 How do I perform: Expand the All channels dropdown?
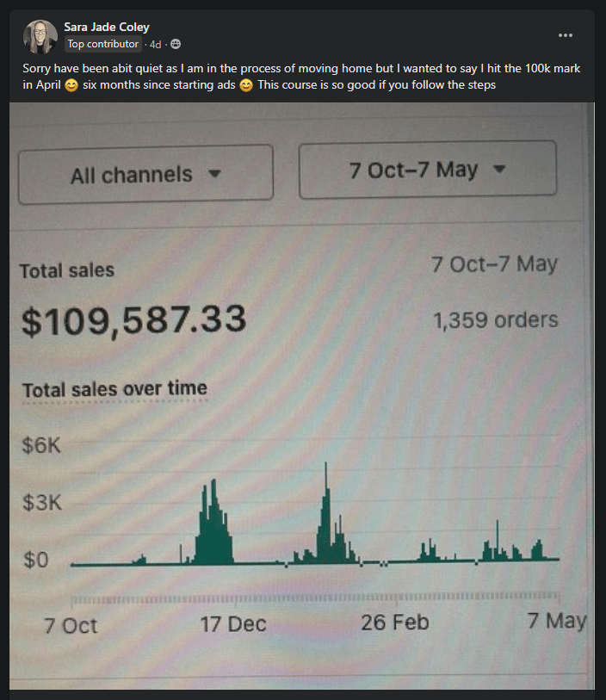pyautogui.click(x=145, y=175)
